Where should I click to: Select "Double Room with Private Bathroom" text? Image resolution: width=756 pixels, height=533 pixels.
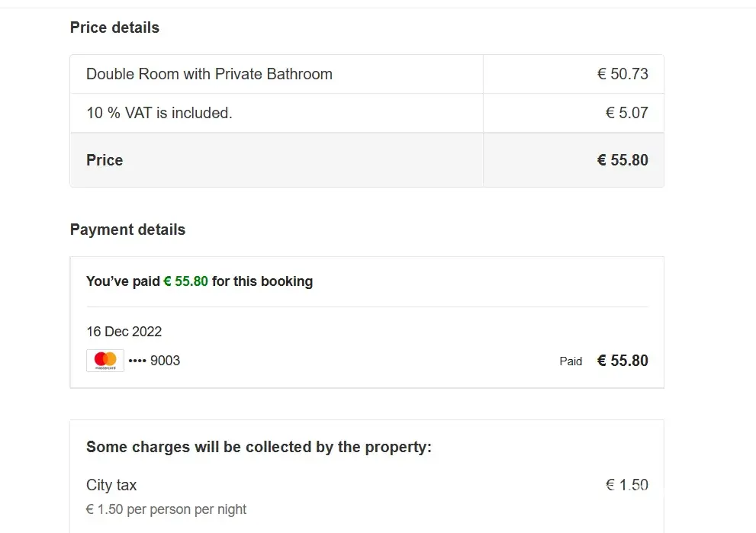209,74
